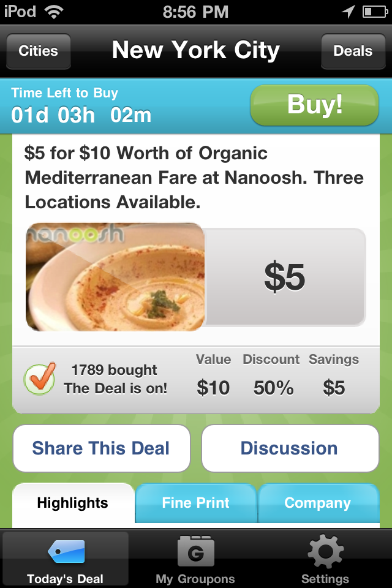Tap the $5 price box

285,277
